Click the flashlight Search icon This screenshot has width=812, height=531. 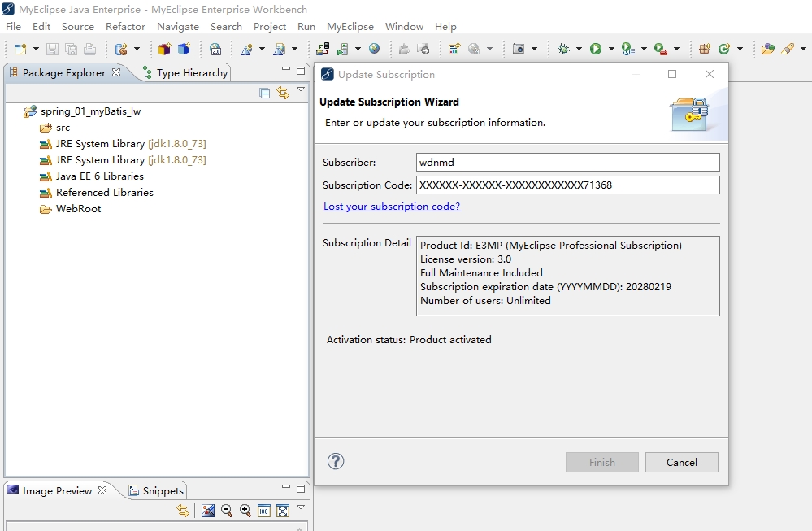coord(788,50)
